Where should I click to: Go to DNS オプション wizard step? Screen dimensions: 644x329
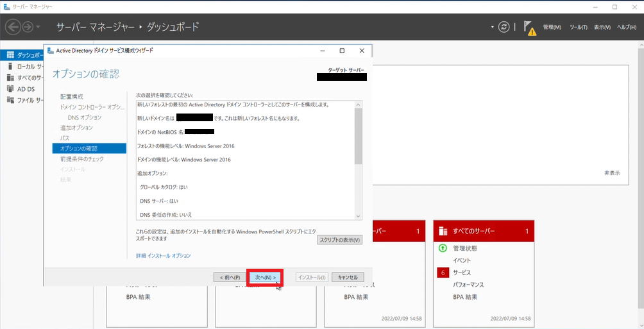point(85,117)
